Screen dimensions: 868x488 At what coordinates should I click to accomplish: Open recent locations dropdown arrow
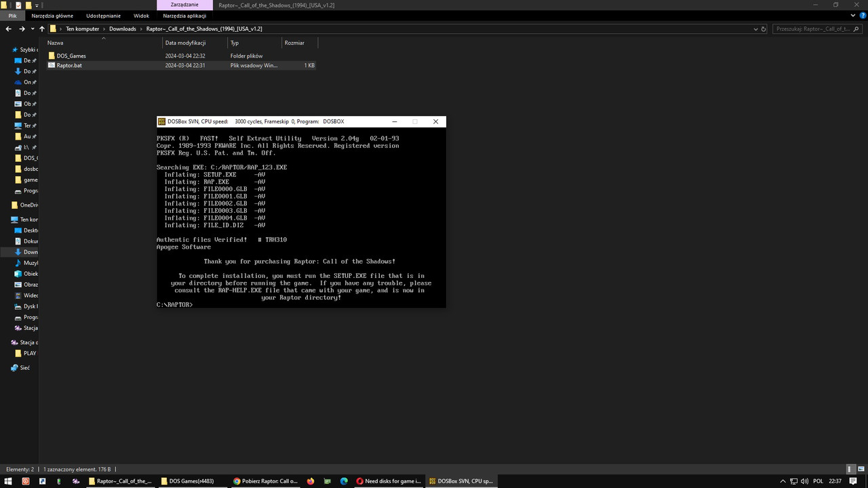32,29
